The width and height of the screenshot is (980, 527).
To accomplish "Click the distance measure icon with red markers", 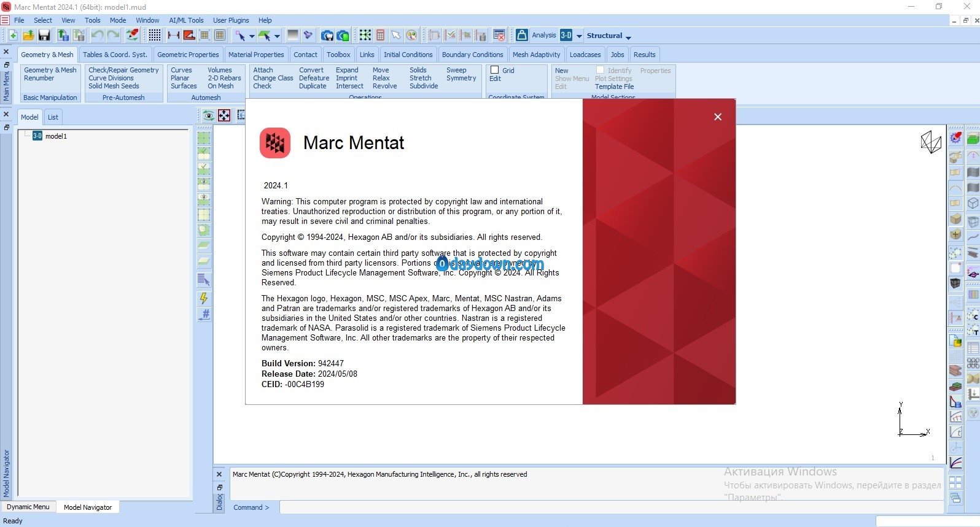I will coord(174,36).
